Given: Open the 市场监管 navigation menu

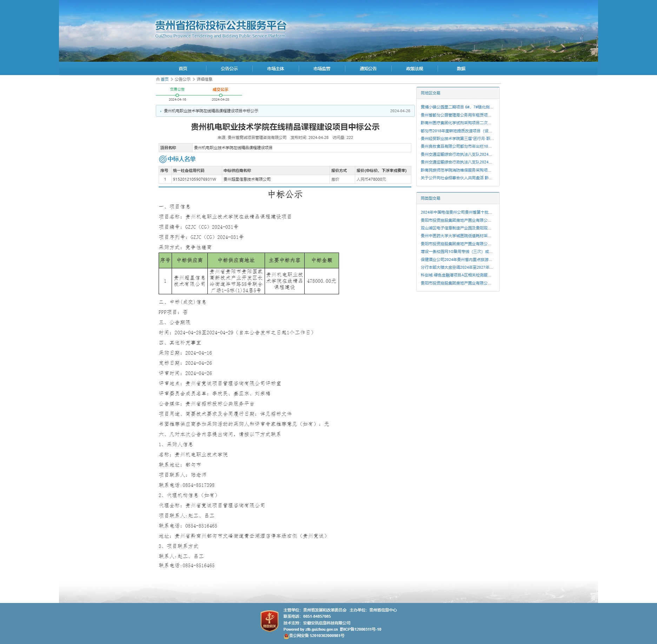Looking at the screenshot, I should (x=322, y=69).
